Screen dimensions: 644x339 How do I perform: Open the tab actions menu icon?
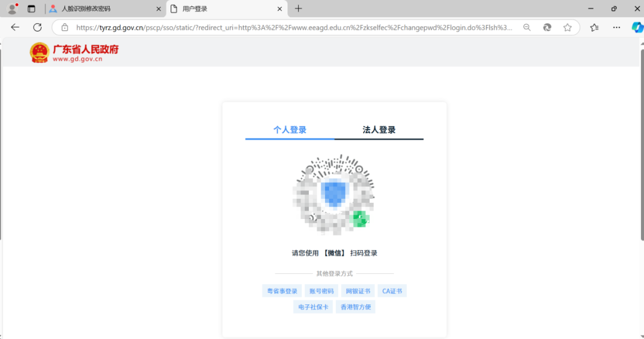coord(31,8)
